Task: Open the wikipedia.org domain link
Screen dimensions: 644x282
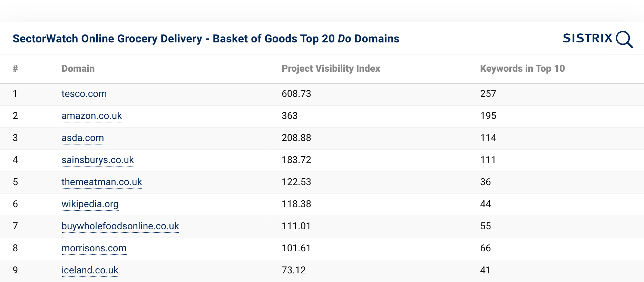Action: (x=90, y=204)
